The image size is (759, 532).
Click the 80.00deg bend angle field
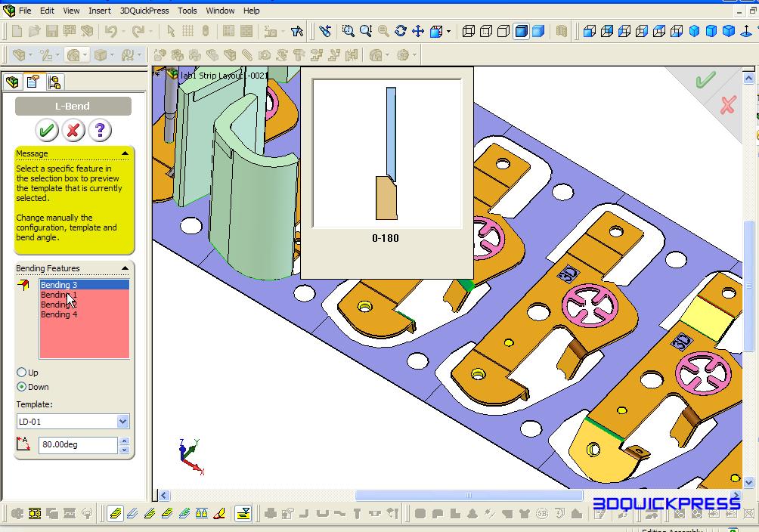77,444
